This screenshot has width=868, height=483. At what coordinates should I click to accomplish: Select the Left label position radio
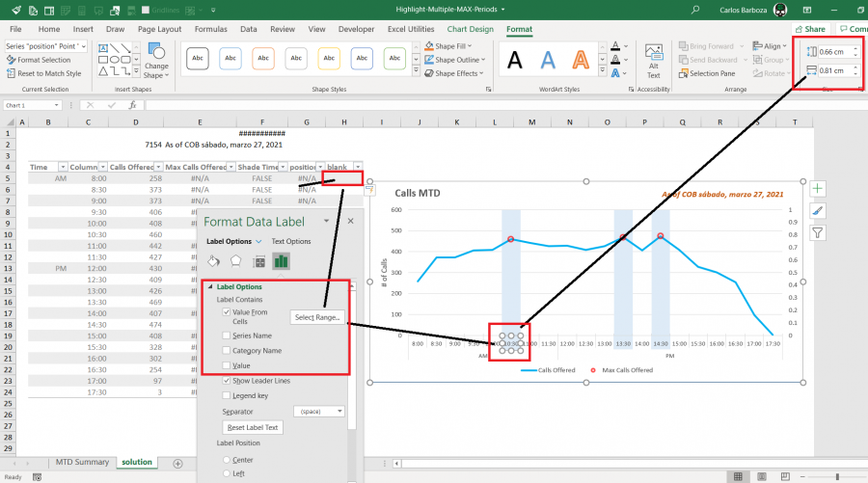227,473
